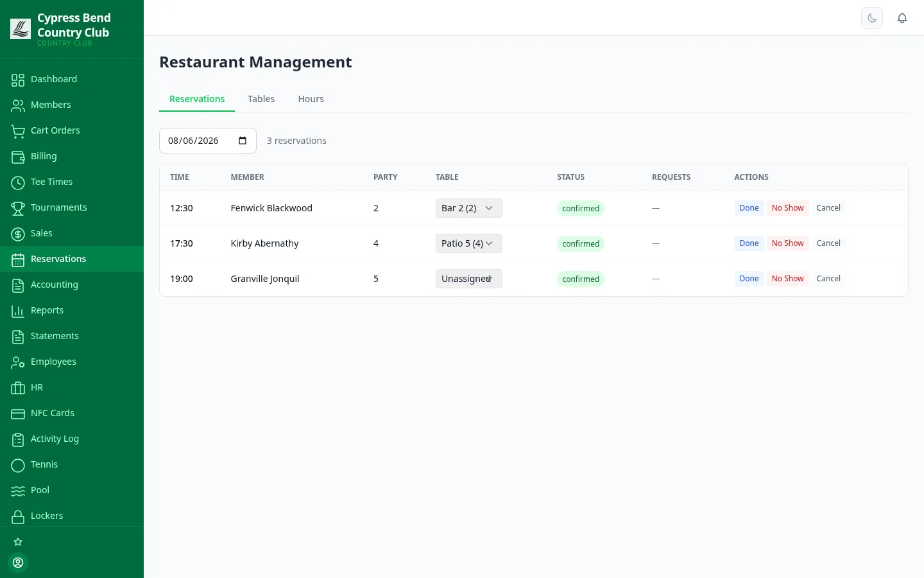Click the STATUS column header
The height and width of the screenshot is (578, 924).
571,177
